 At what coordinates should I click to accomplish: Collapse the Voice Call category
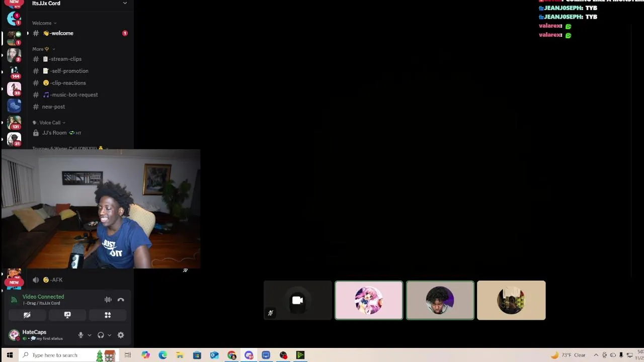(49, 123)
